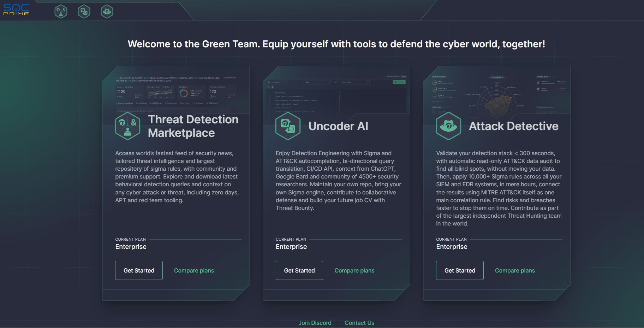Click the description starting 'Access world's fastest feed'
Image resolution: width=644 pixels, height=328 pixels.
click(x=177, y=177)
